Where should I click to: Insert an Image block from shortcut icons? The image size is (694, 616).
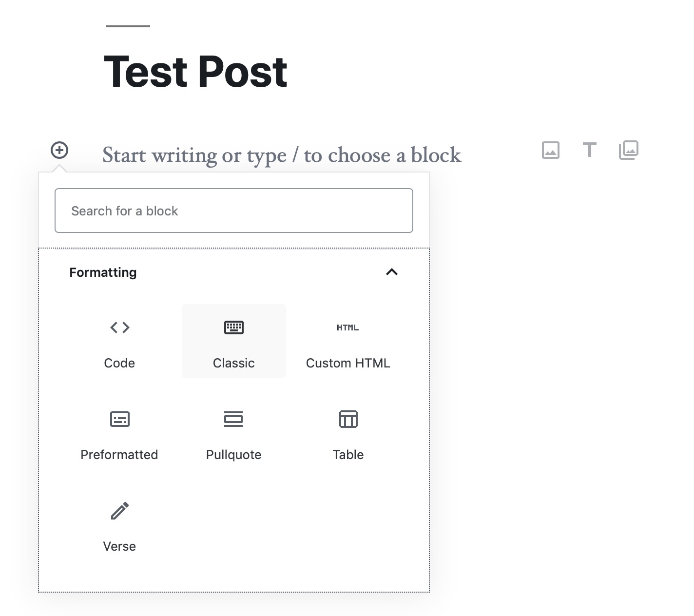[551, 150]
